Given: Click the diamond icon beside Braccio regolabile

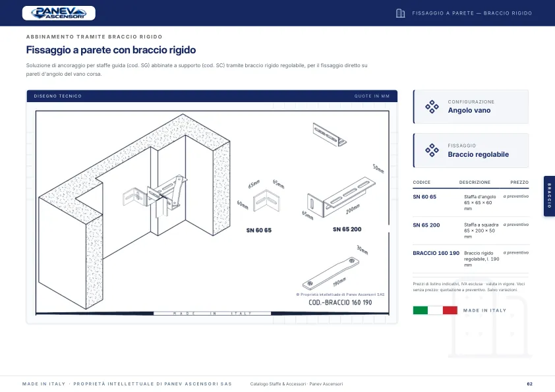Looking at the screenshot, I should coord(432,150).
